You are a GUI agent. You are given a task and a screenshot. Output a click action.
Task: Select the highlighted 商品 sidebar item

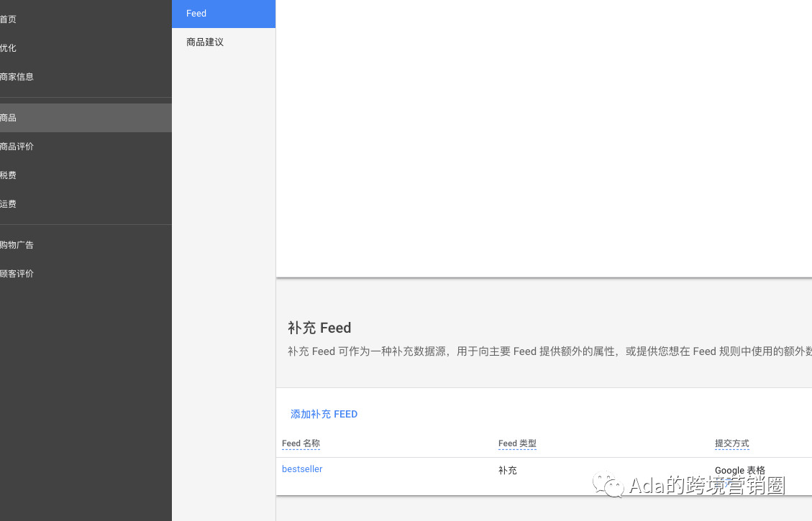coord(86,117)
